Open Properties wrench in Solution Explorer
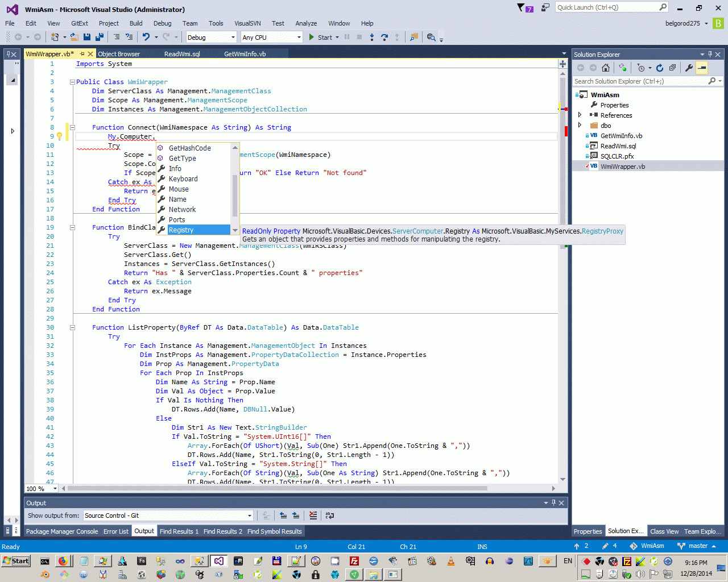Screen dimensions: 728x582 pos(689,68)
